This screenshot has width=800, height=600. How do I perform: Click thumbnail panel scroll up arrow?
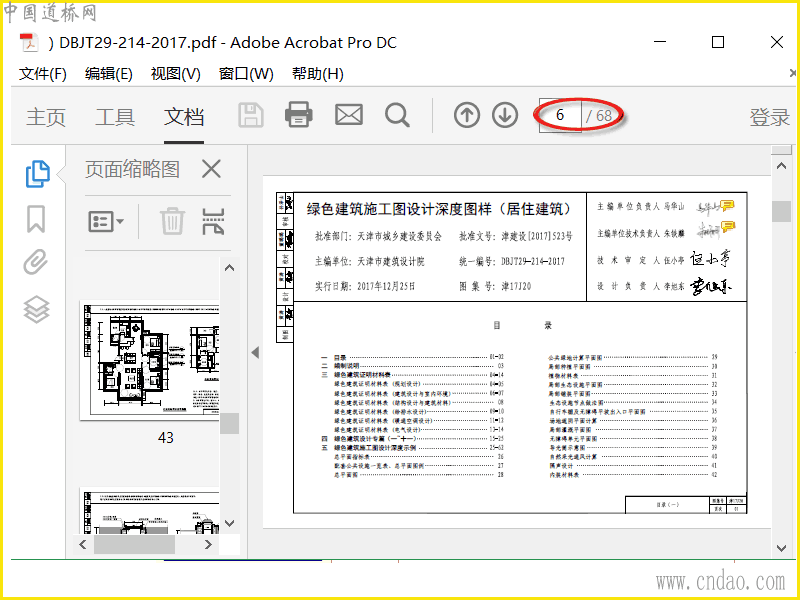pyautogui.click(x=230, y=268)
